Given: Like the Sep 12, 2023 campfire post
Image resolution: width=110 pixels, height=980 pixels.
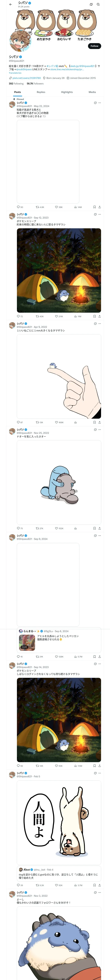Looking at the screenshot, I should point(57,316).
